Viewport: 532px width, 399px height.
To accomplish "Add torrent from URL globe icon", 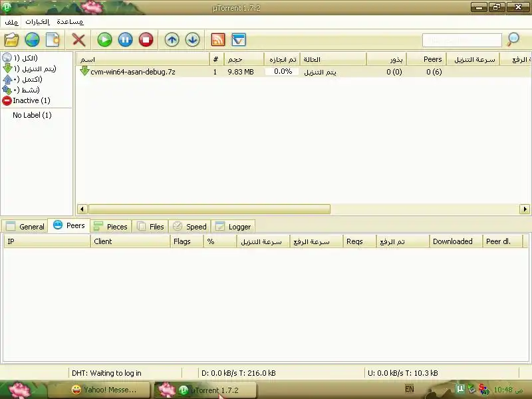I will pyautogui.click(x=32, y=40).
